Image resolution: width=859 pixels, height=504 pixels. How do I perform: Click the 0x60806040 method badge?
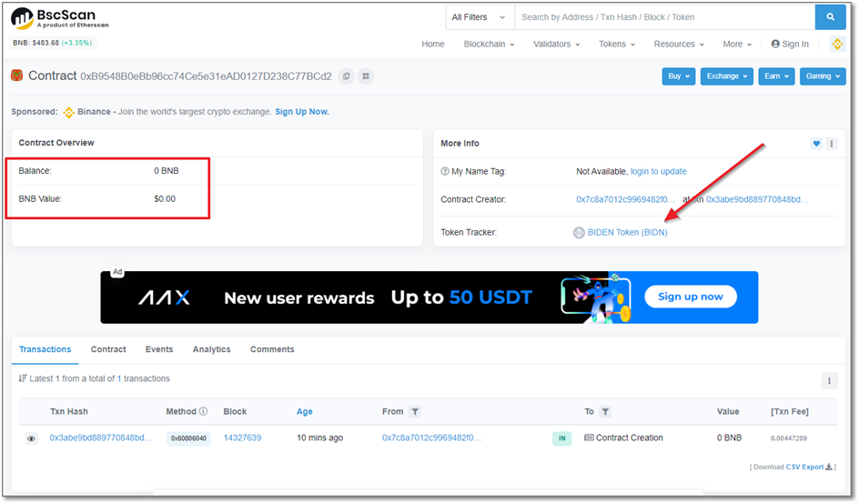pos(188,438)
